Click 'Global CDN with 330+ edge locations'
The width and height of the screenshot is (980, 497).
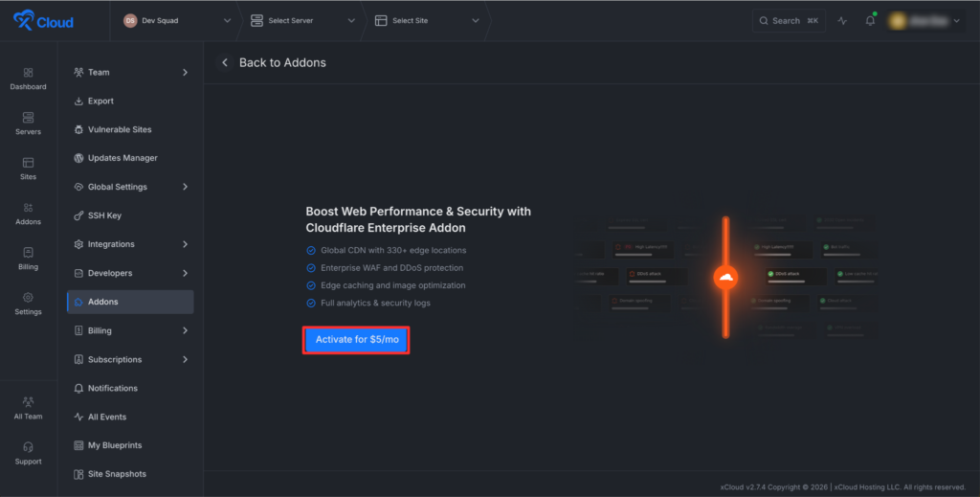(x=393, y=250)
